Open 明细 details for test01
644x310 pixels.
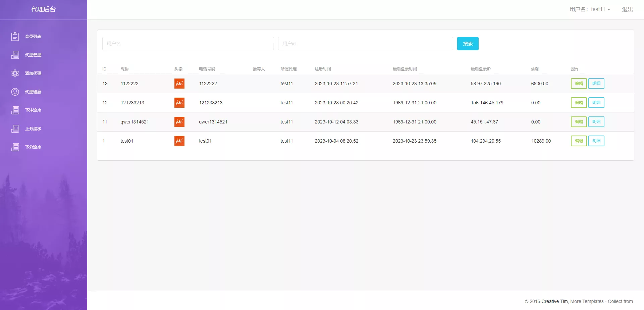click(596, 141)
